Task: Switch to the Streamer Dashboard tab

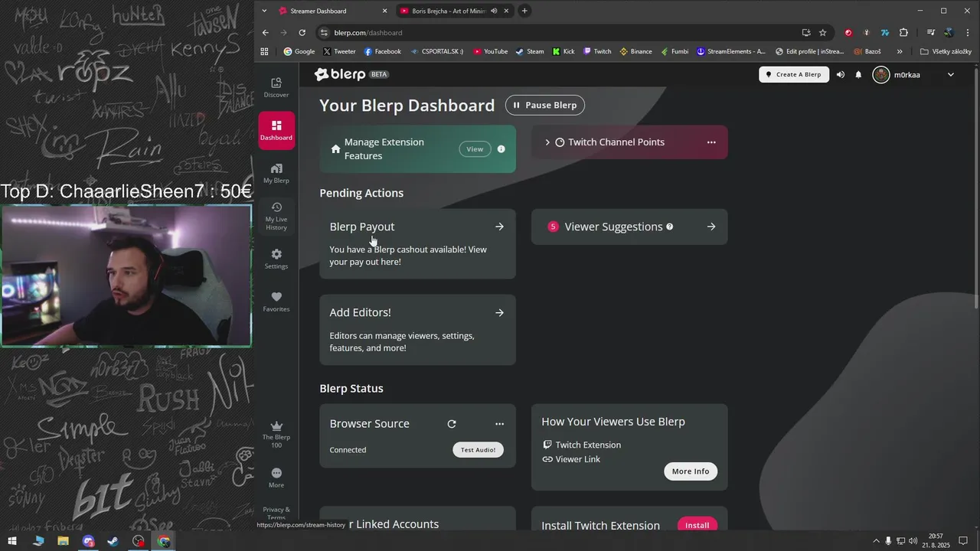Action: (x=333, y=11)
